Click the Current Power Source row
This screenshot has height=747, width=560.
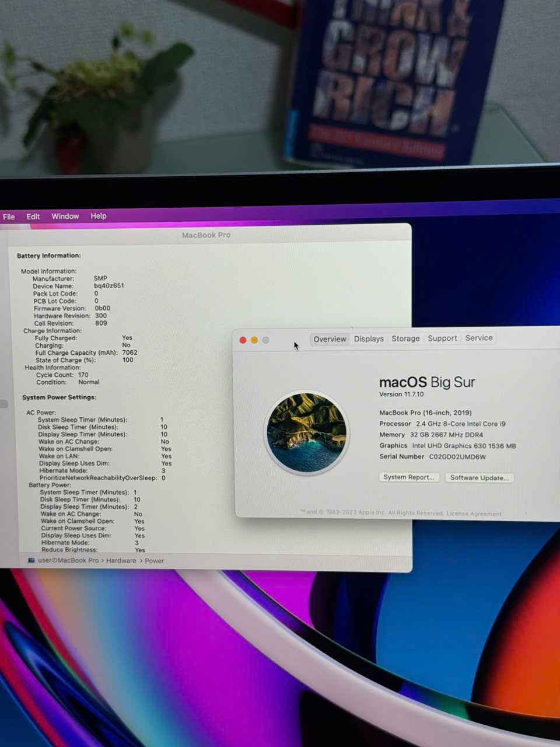coord(93,528)
